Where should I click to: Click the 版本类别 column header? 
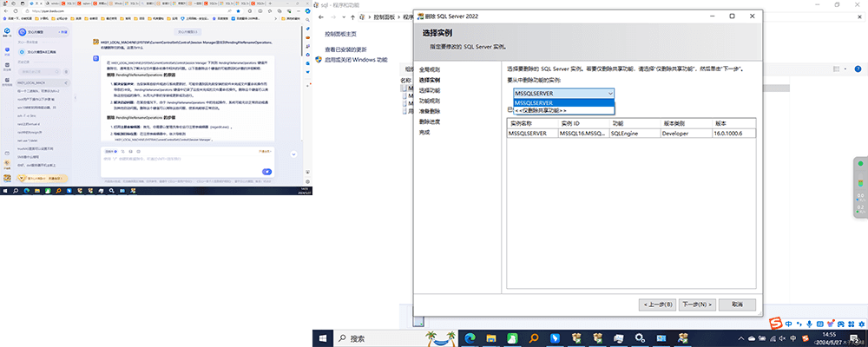[x=686, y=123]
